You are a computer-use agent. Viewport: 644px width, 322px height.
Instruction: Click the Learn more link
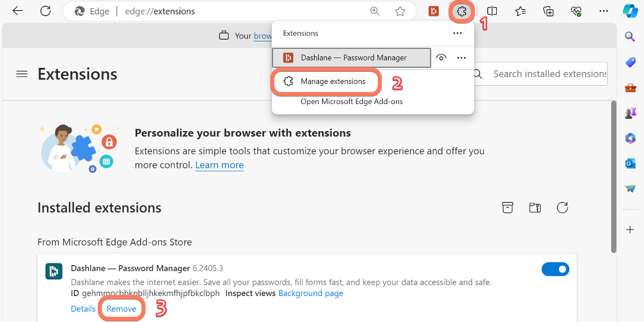coord(219,165)
